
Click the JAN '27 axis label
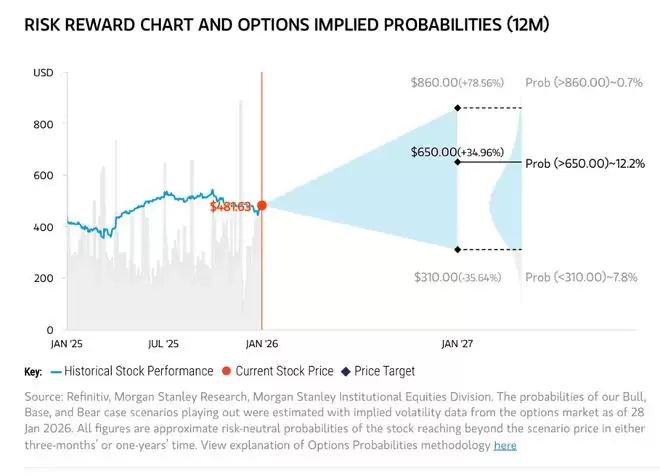coord(457,342)
